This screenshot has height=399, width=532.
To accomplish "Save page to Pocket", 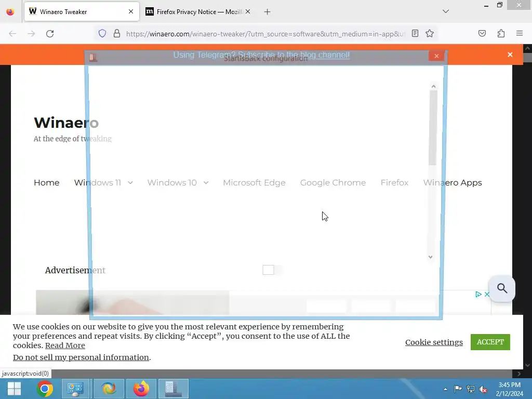I will [x=482, y=33].
